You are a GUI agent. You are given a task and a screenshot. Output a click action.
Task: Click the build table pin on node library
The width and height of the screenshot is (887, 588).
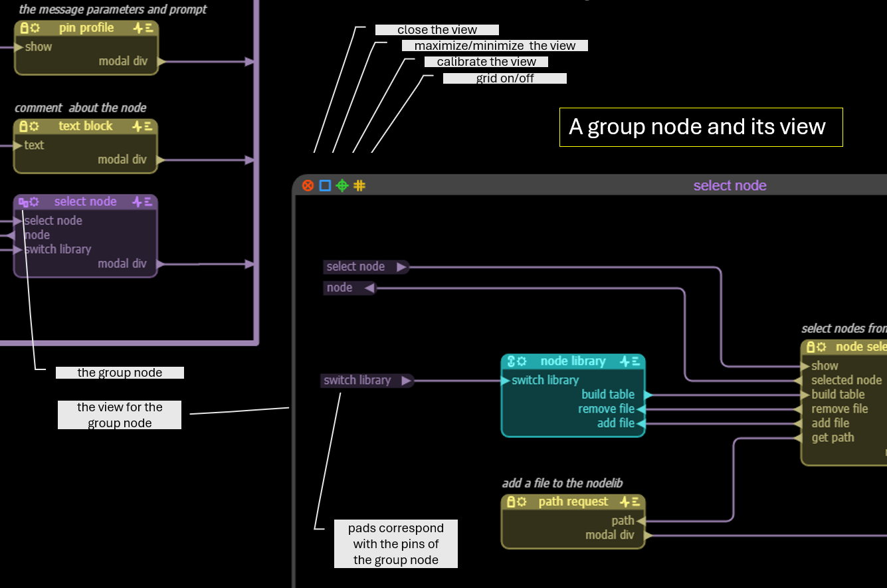(x=648, y=395)
